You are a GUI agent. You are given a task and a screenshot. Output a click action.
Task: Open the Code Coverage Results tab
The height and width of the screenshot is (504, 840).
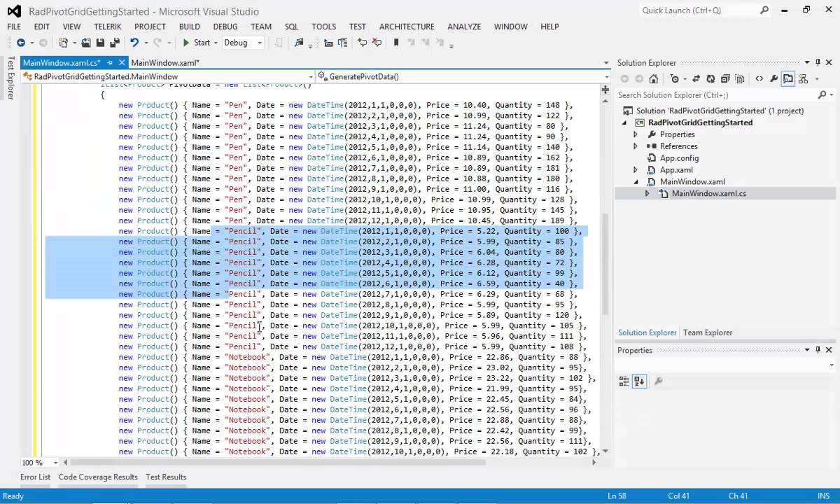pos(98,477)
